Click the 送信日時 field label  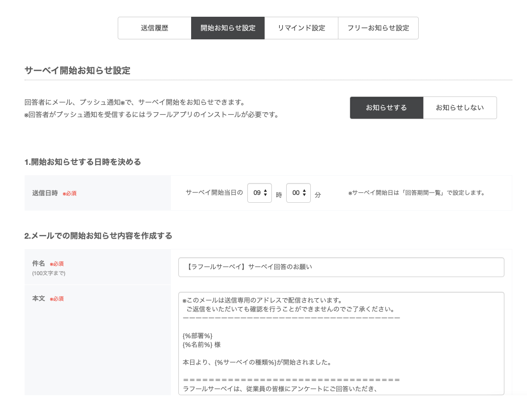pos(45,193)
